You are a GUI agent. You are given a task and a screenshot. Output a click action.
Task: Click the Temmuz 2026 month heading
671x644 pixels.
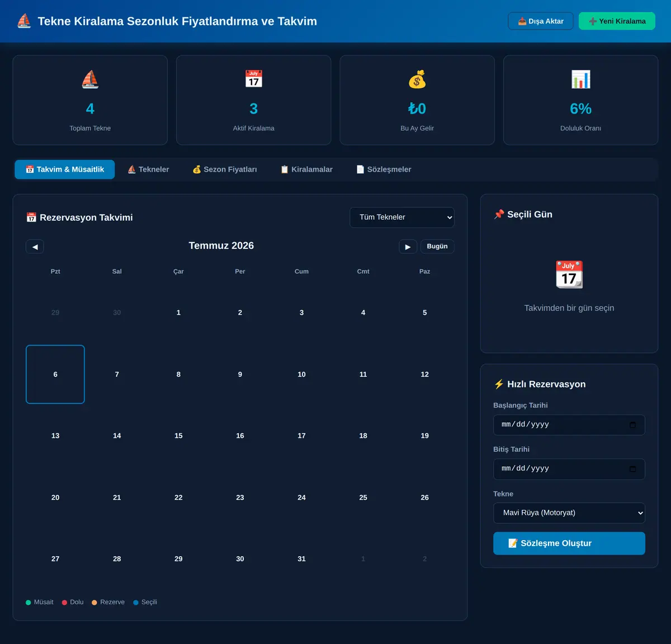[221, 246]
